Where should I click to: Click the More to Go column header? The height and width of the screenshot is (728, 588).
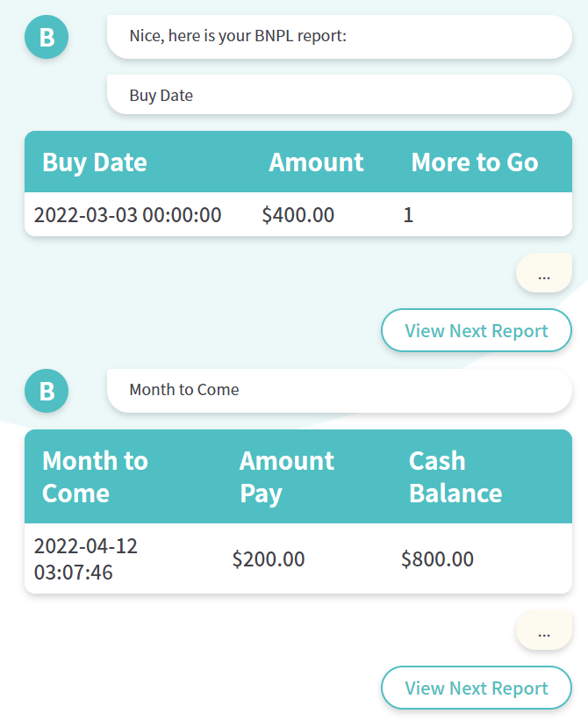pyautogui.click(x=475, y=162)
